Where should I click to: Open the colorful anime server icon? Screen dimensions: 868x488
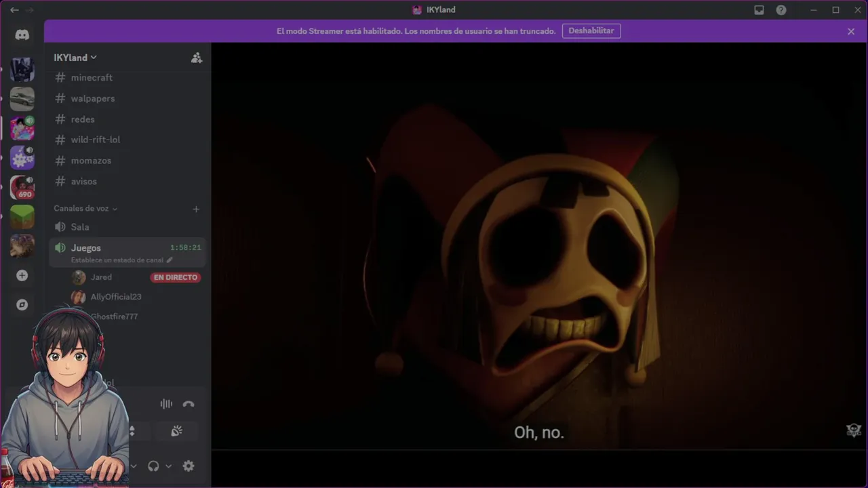pyautogui.click(x=22, y=128)
